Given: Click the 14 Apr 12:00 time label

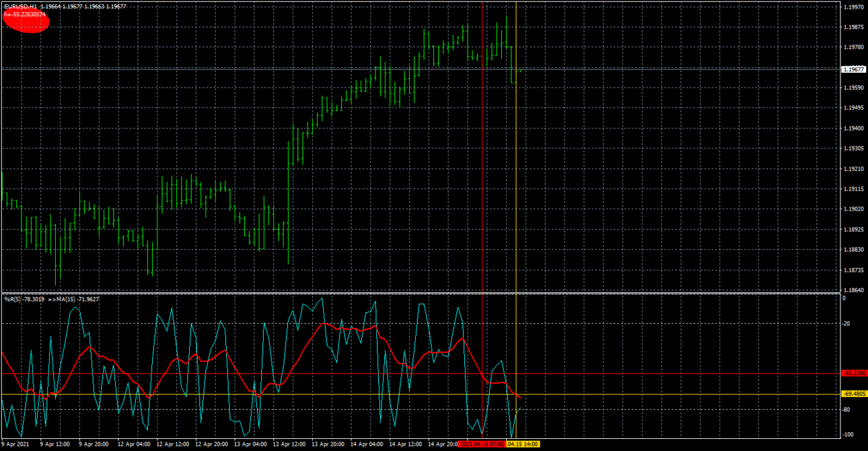Looking at the screenshot, I should pos(406,444).
